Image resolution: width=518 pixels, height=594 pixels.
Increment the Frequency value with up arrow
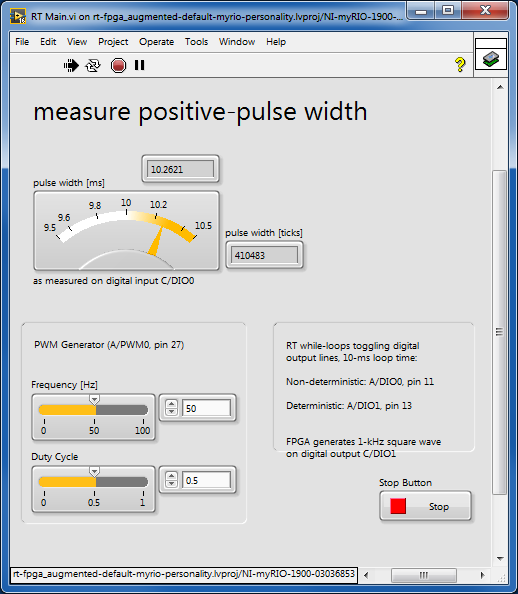pos(171,404)
